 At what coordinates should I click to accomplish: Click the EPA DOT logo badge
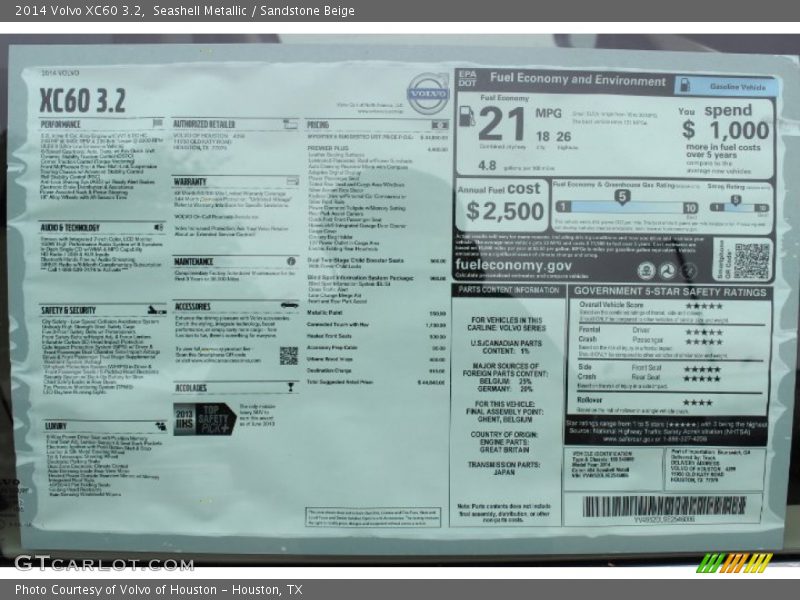(x=467, y=79)
